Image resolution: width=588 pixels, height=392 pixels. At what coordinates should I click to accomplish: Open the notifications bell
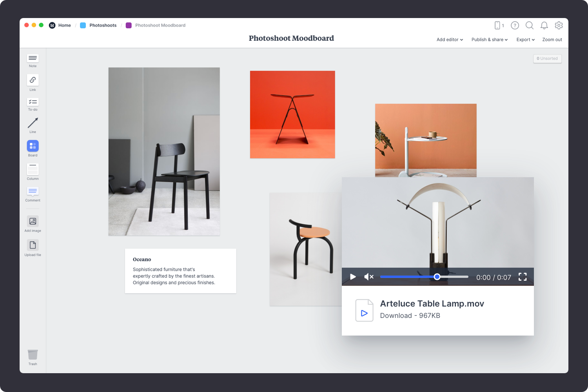(x=544, y=25)
